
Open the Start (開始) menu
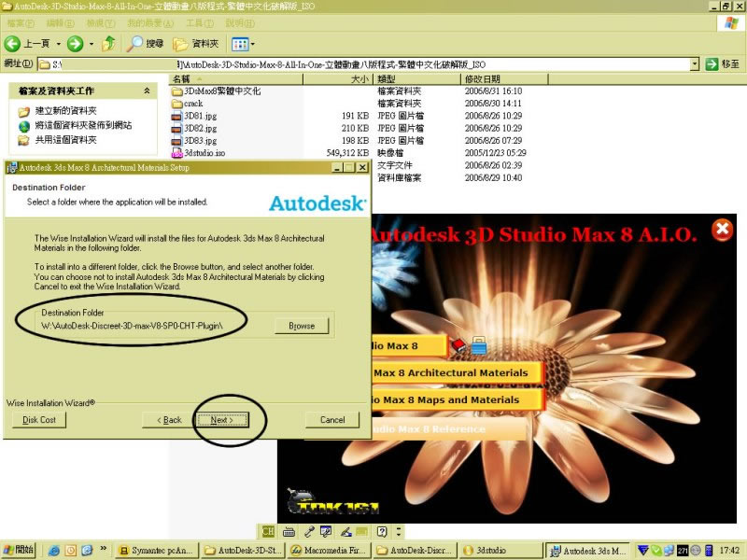[18, 550]
